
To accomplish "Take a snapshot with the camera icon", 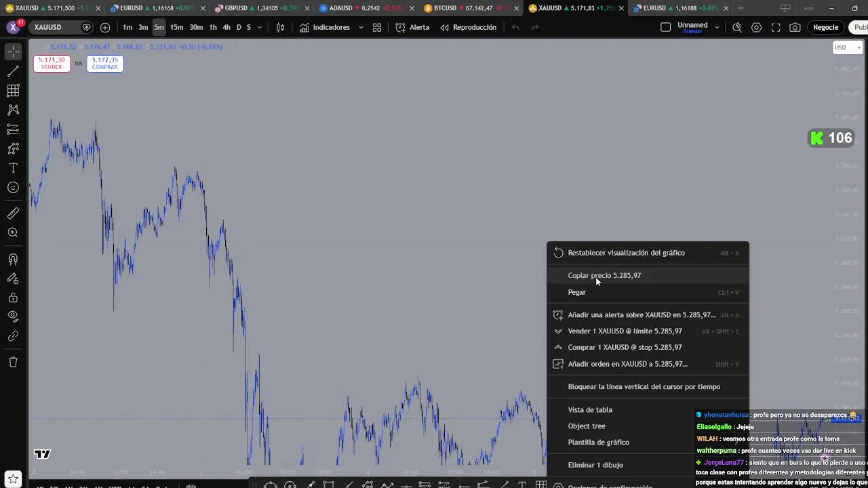I will 795,27.
